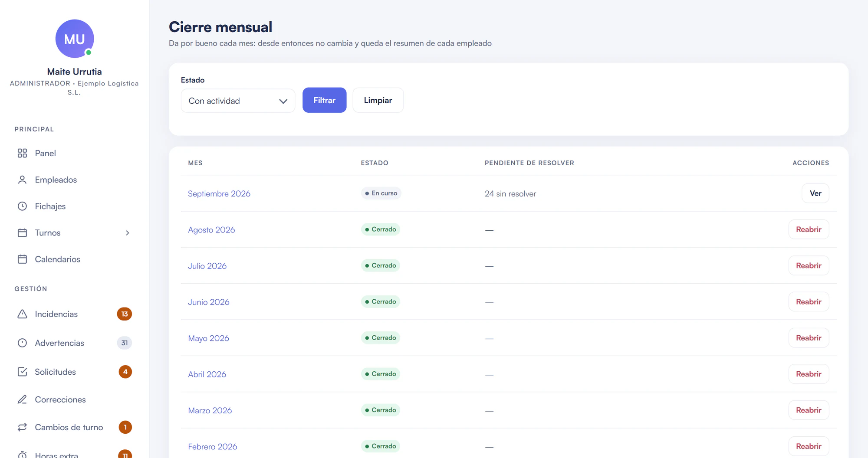868x458 pixels.
Task: Click the Cambios de turno swap icon
Action: click(x=22, y=427)
